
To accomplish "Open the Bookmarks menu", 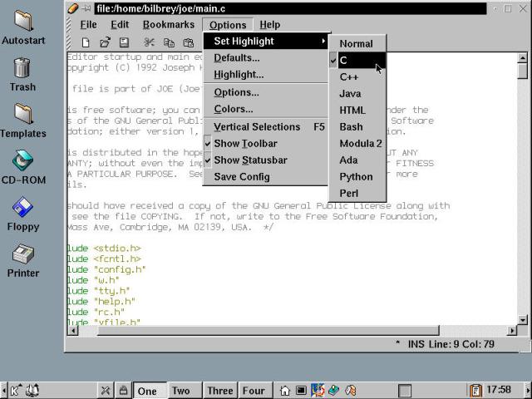I will point(168,25).
